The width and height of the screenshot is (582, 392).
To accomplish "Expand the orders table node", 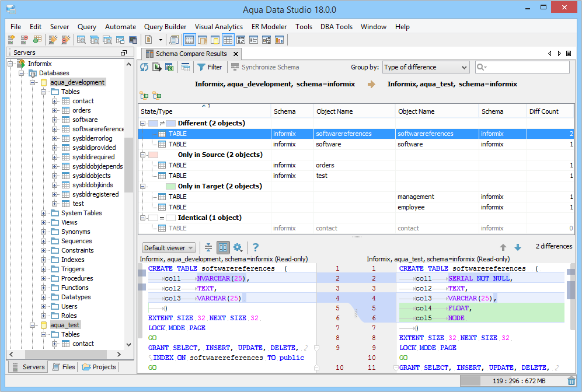I will (54, 110).
